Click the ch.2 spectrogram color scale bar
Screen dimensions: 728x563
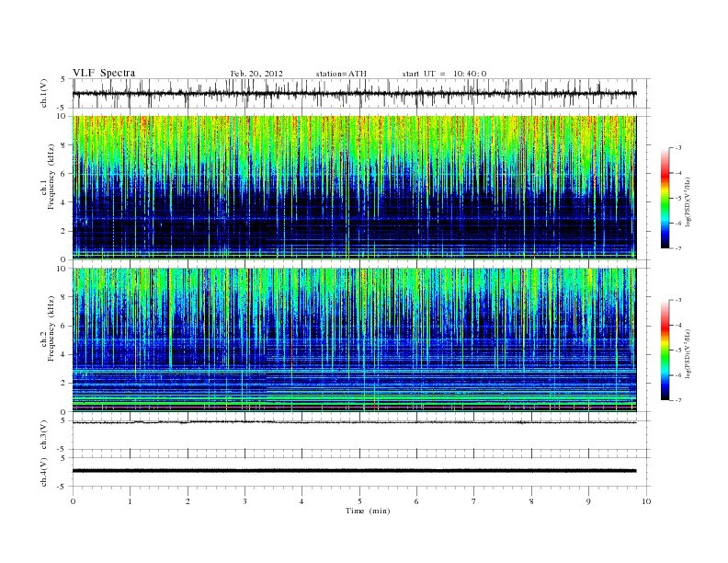[665, 350]
